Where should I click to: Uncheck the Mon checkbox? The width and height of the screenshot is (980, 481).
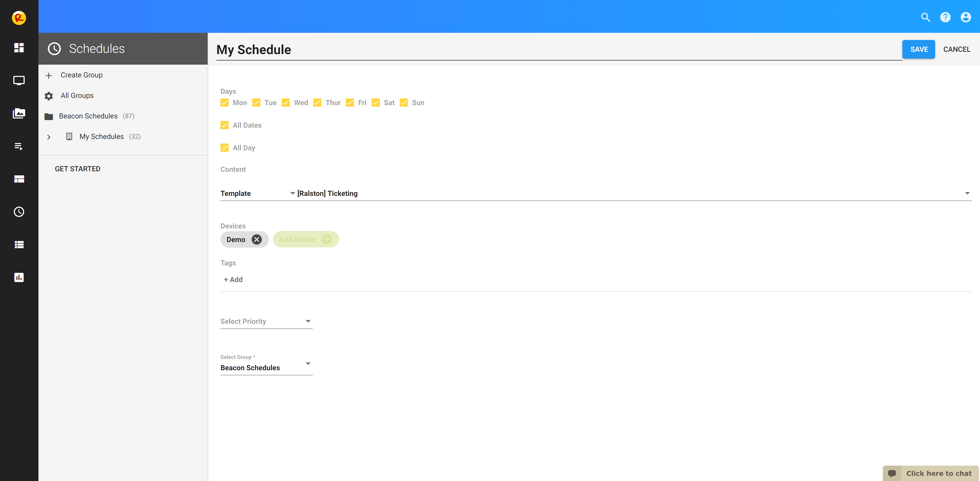pyautogui.click(x=225, y=103)
